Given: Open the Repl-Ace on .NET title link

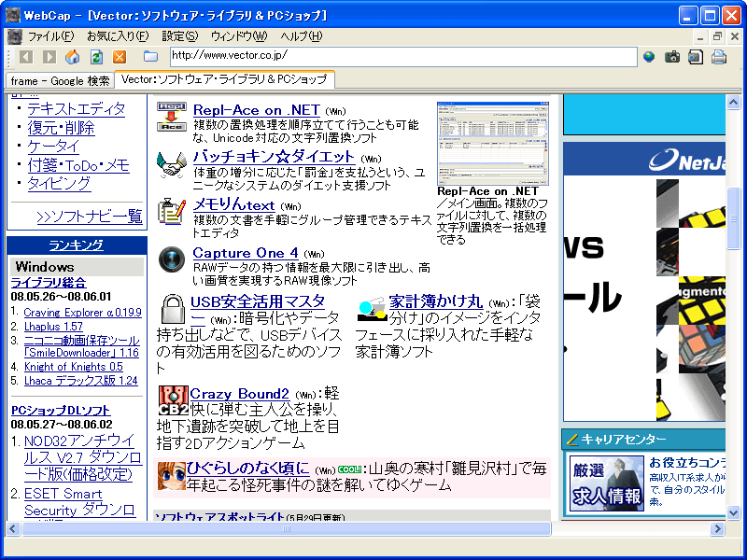Looking at the screenshot, I should 256,110.
